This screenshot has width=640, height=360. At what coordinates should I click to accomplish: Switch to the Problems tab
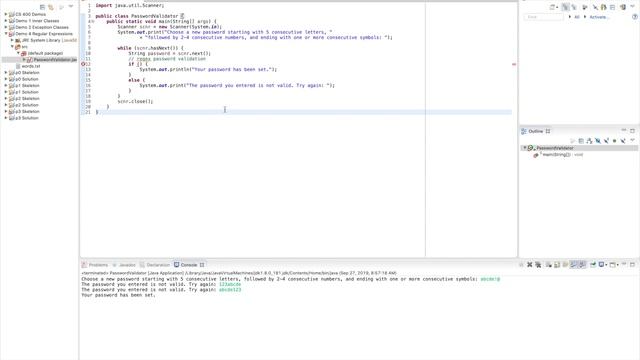(95, 265)
